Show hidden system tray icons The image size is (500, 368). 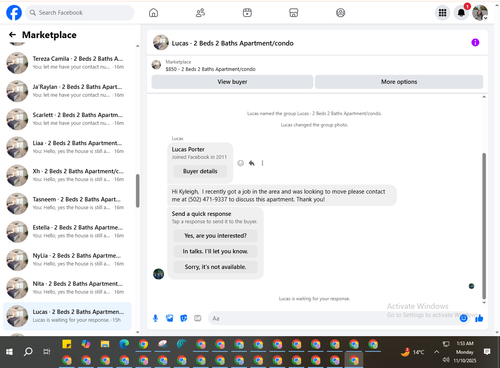(x=436, y=352)
